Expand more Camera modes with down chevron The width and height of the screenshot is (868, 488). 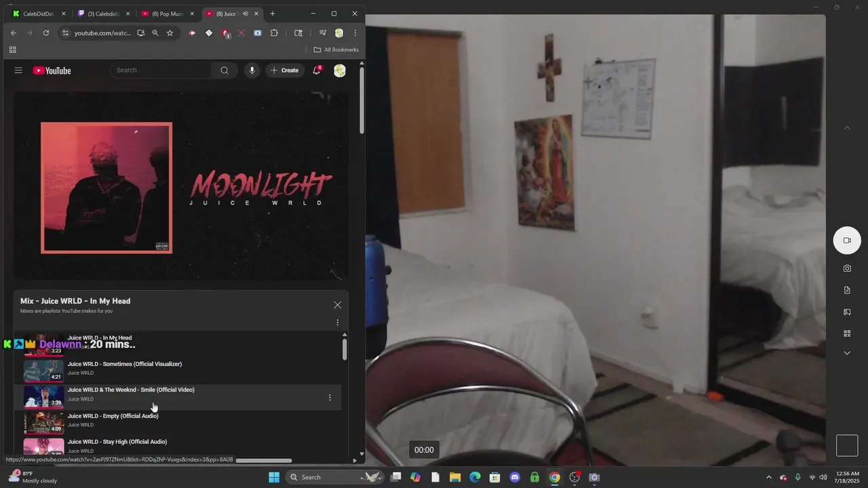click(x=847, y=353)
